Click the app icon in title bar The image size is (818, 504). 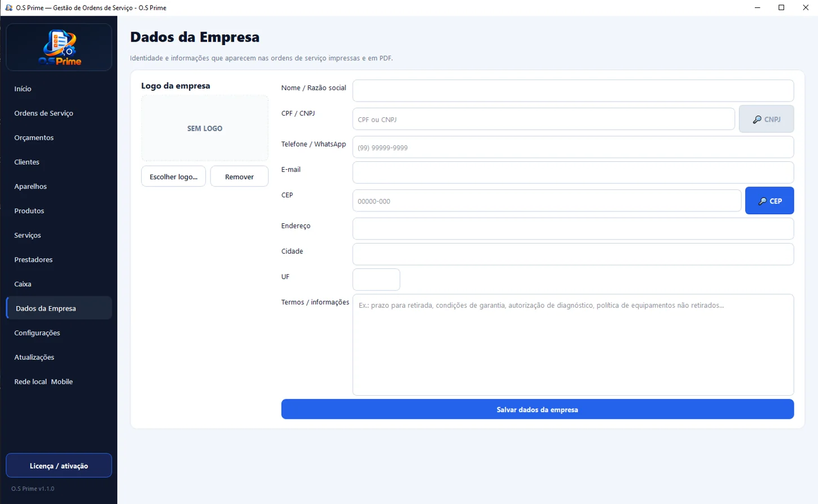(8, 7)
